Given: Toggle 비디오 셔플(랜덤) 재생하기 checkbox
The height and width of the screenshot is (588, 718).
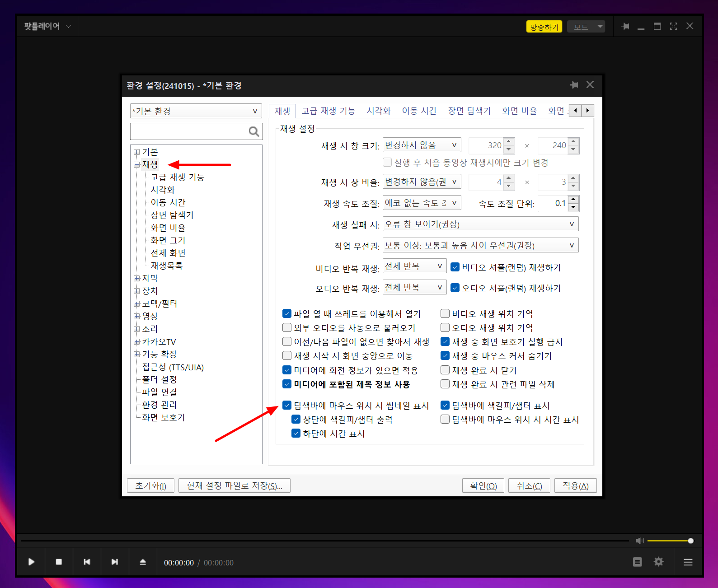Looking at the screenshot, I should pos(455,267).
